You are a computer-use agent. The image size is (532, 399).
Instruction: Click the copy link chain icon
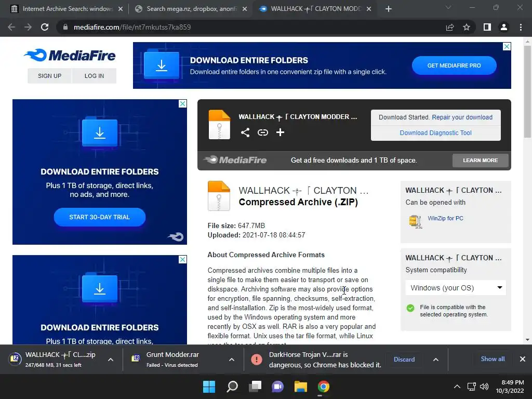(262, 132)
